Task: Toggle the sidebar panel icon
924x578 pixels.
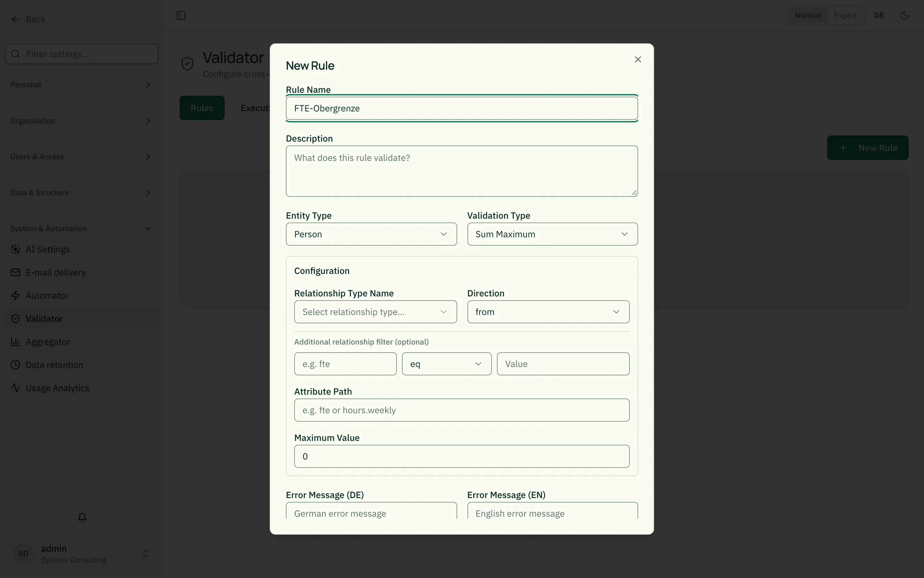Action: click(x=181, y=15)
